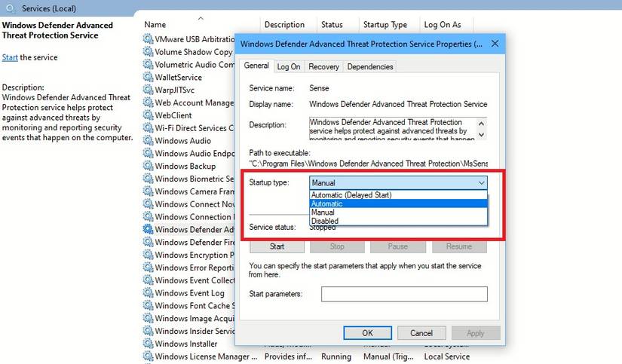
Task: Click Windows Defender Firewall gear icon
Action: click(148, 242)
